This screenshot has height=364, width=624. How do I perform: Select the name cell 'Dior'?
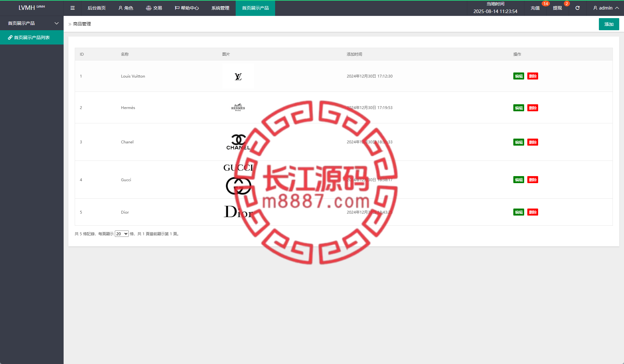(x=125, y=212)
